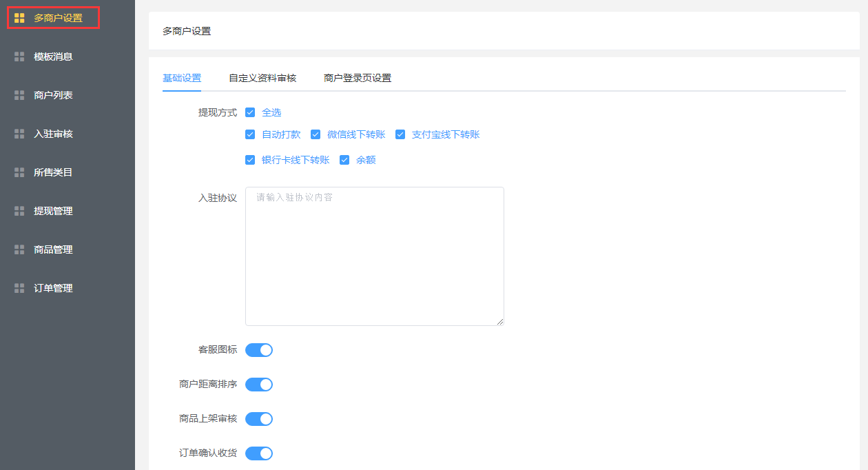Open 模板消息 in the sidebar menu
This screenshot has width=868, height=470.
coord(53,57)
